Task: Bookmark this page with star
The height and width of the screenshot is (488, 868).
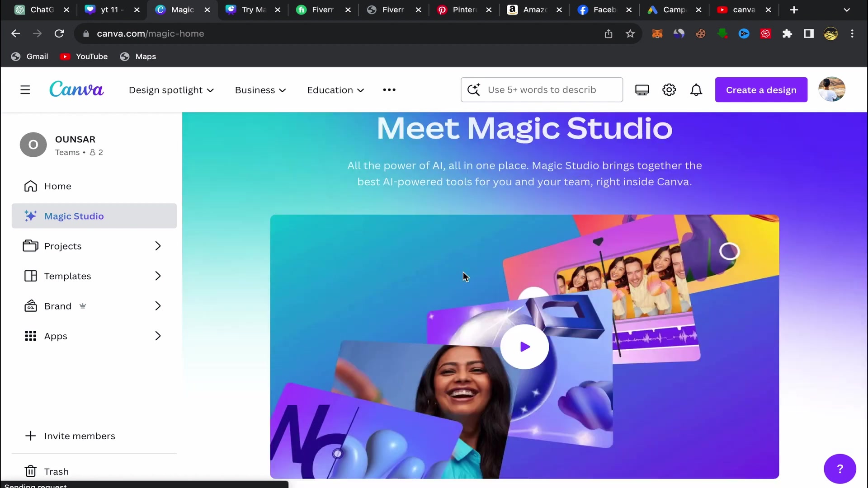Action: (x=630, y=33)
